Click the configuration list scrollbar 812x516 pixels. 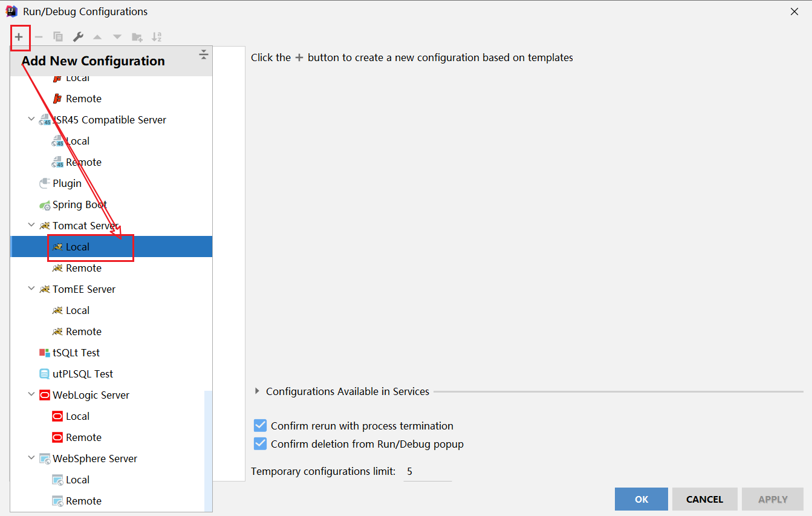(208, 448)
